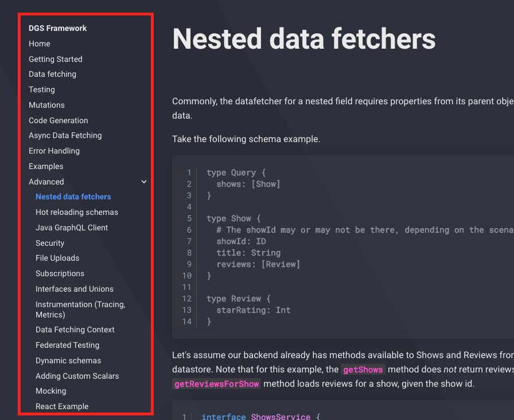
Task: Open Subscriptions documentation
Action: [x=60, y=273]
